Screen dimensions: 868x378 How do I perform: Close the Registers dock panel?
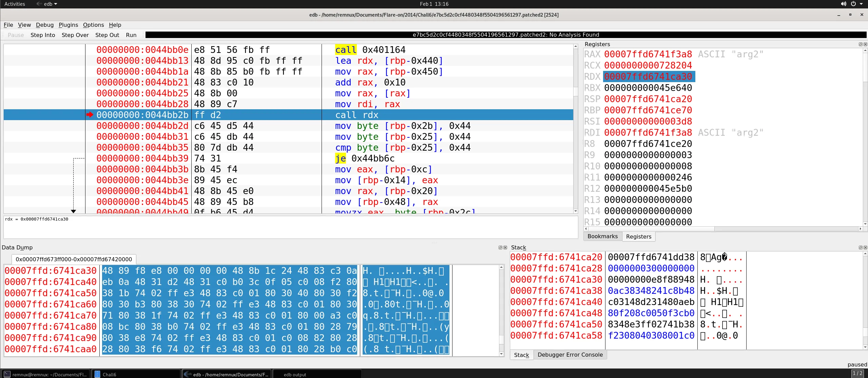(x=865, y=44)
